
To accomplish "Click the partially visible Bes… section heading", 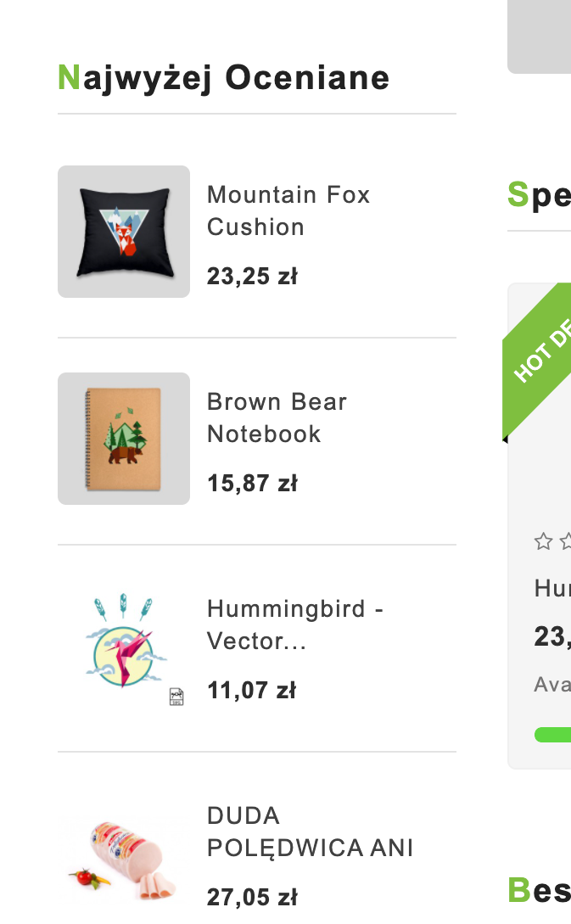I will click(539, 890).
